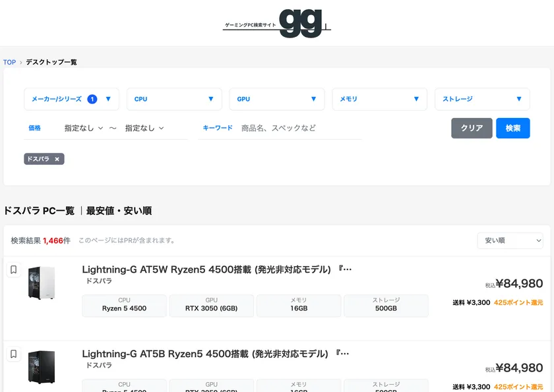Image resolution: width=554 pixels, height=392 pixels.
Task: Bookmark the Lightning-G AT5B listing
Action: [13, 354]
